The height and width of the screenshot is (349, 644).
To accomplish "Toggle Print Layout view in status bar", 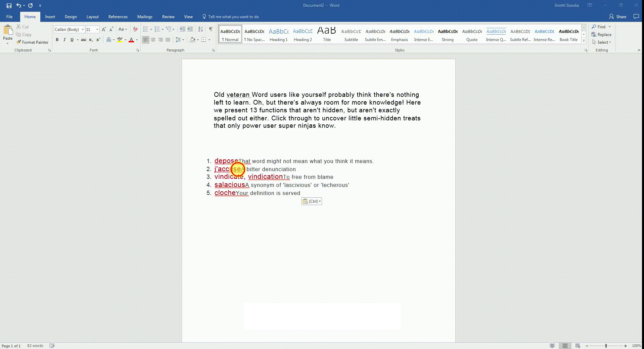I will 565,346.
